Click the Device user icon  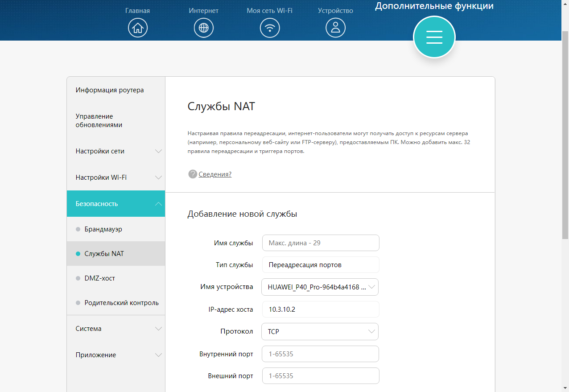335,28
